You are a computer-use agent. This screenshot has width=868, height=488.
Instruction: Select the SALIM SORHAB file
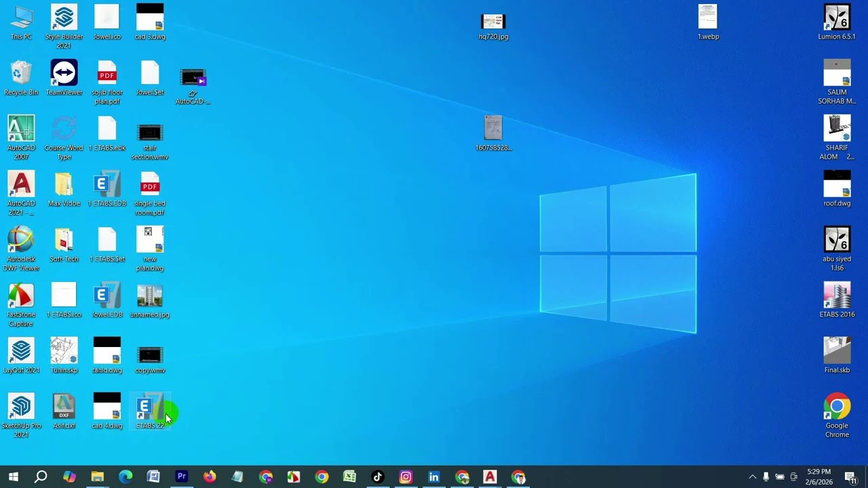pyautogui.click(x=837, y=82)
